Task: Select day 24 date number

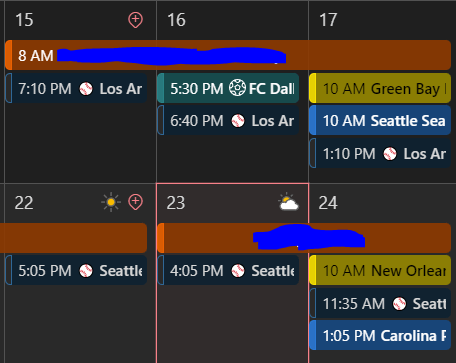Action: (328, 203)
